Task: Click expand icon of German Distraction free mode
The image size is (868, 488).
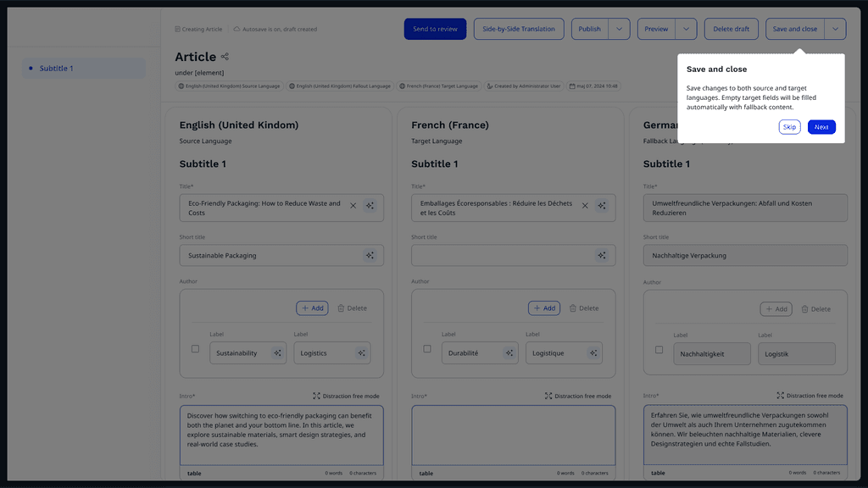Action: pos(781,396)
